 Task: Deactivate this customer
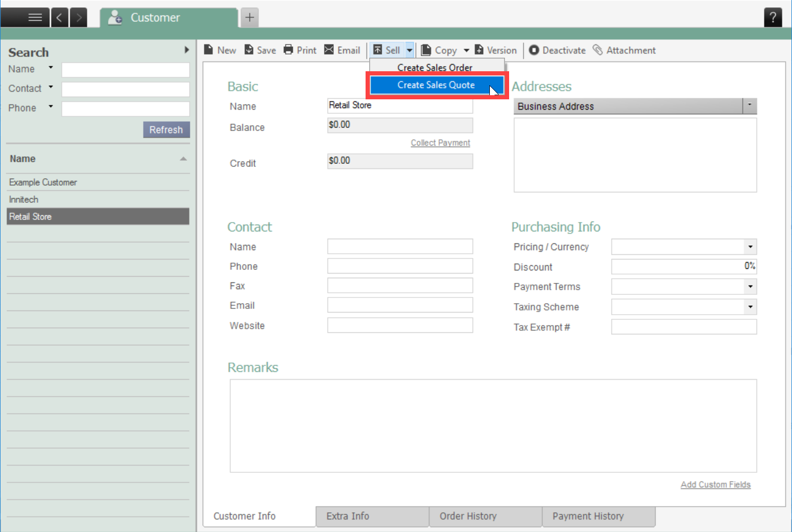[557, 50]
